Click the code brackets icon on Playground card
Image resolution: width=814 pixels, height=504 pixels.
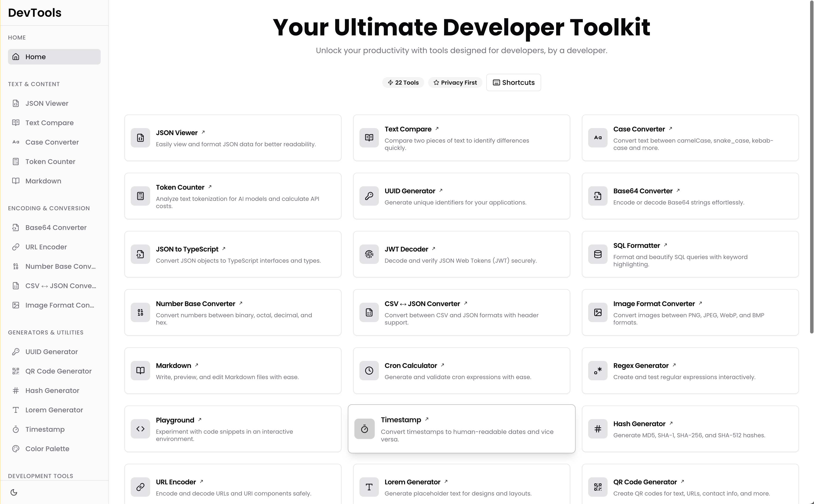click(x=140, y=429)
